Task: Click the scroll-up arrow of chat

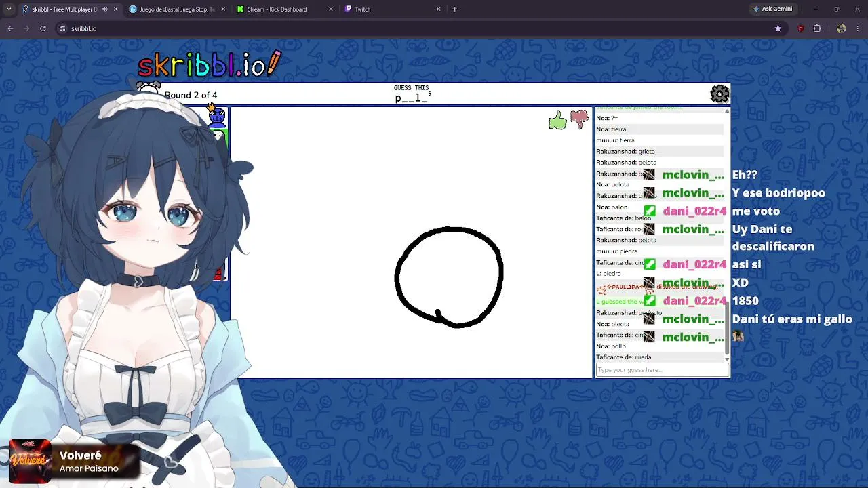Action: tap(727, 110)
